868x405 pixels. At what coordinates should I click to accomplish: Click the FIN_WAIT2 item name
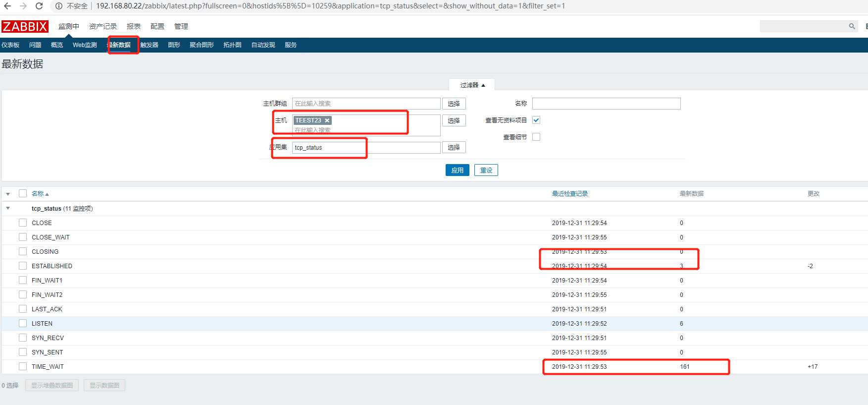47,294
